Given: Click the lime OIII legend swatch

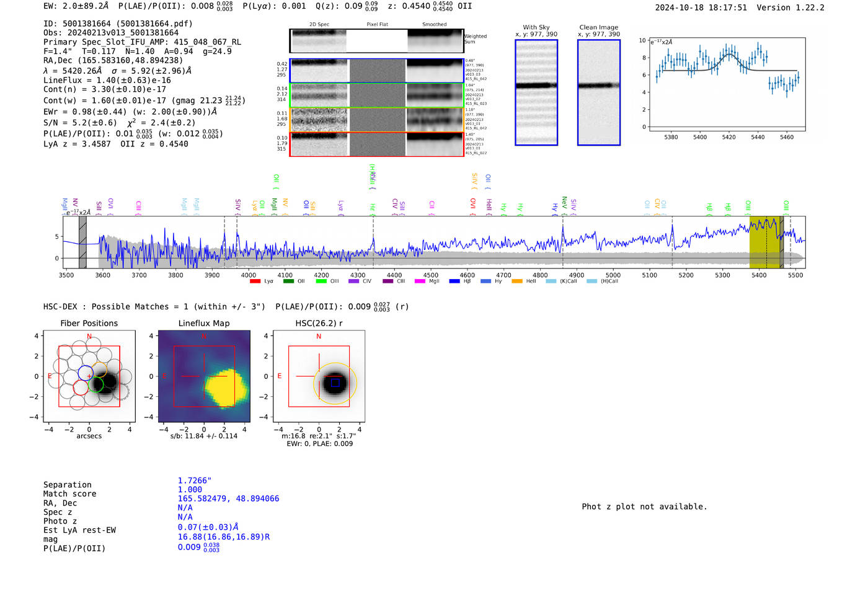Looking at the screenshot, I should pyautogui.click(x=321, y=282).
